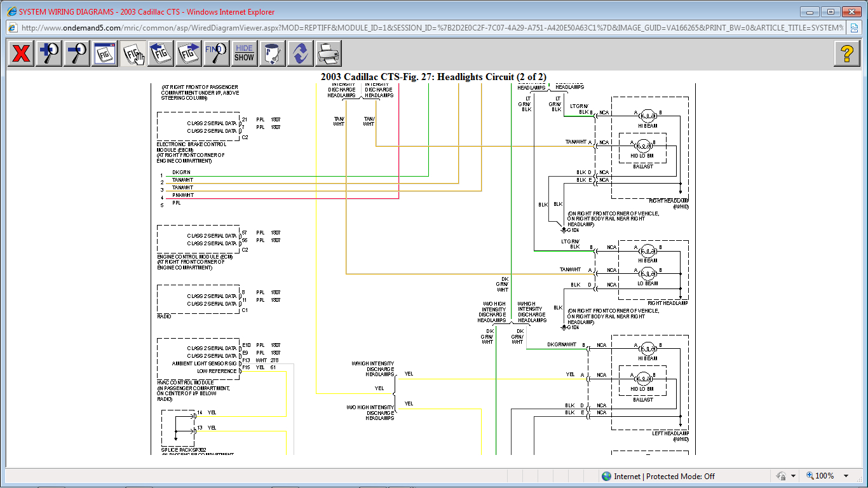Zoom out with the minus magnifier icon
Image resolution: width=868 pixels, height=488 pixels.
click(x=77, y=53)
